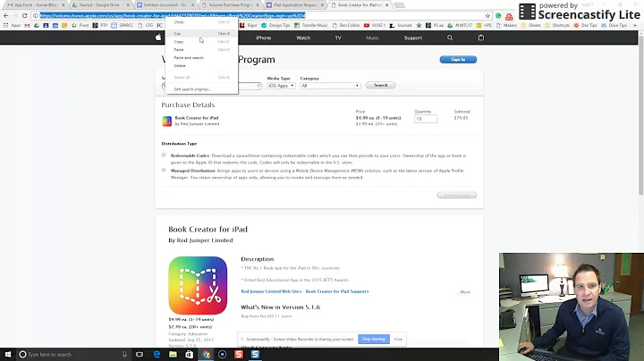Screen dimensions: 644x361
Task: Click the Book Creator large app icon
Action: tap(198, 286)
